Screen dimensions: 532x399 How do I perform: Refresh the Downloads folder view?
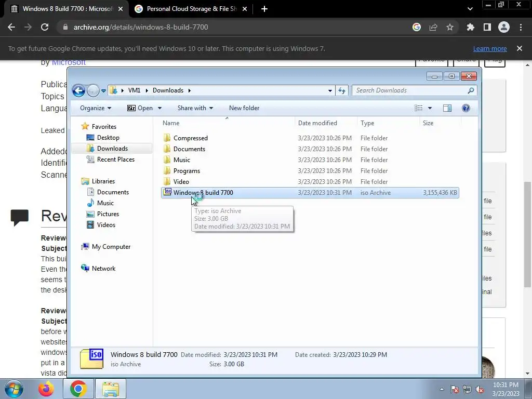coord(342,90)
